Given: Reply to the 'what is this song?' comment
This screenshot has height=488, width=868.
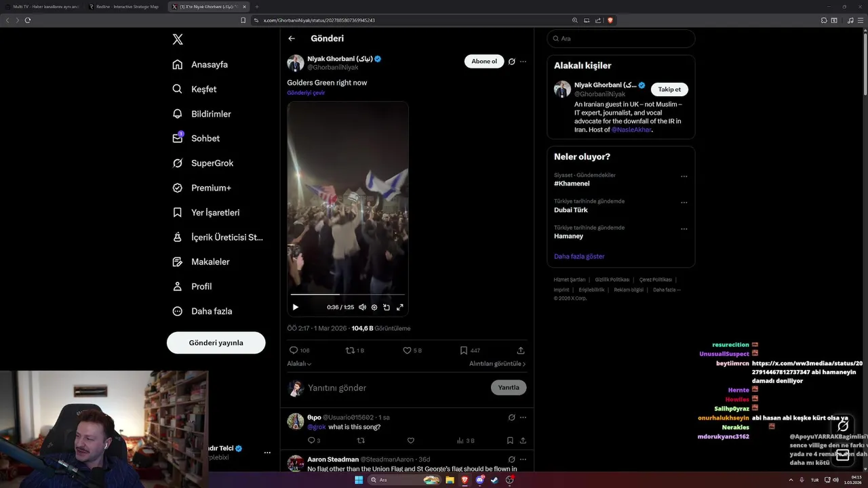Looking at the screenshot, I should pos(313,441).
